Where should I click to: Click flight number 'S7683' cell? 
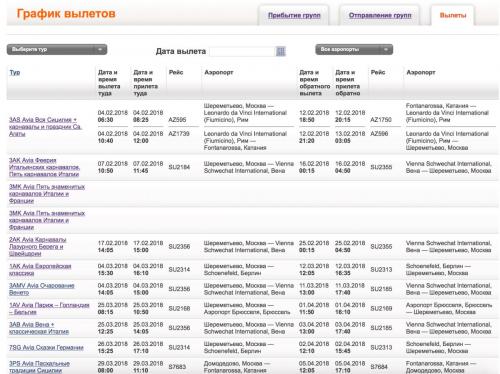[x=177, y=367]
